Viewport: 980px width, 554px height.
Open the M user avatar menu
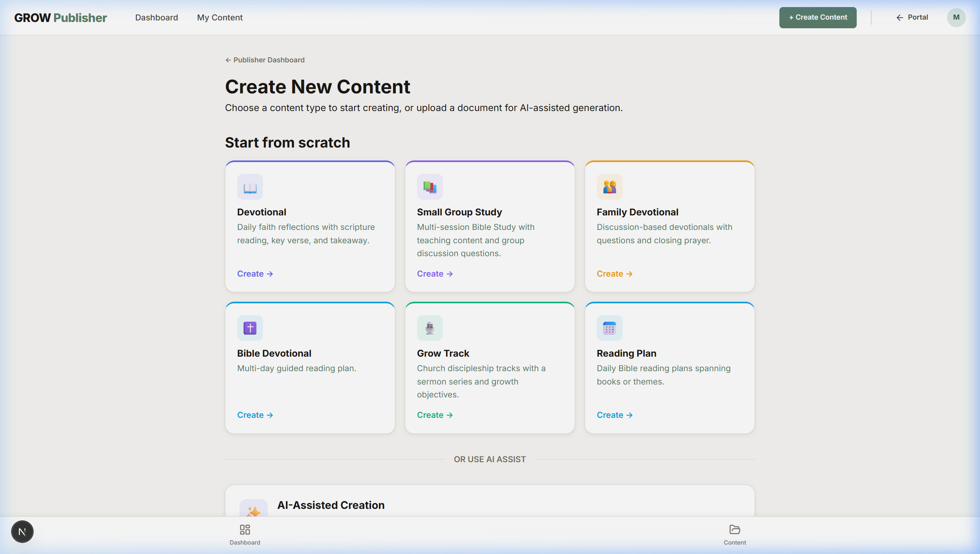tap(956, 17)
